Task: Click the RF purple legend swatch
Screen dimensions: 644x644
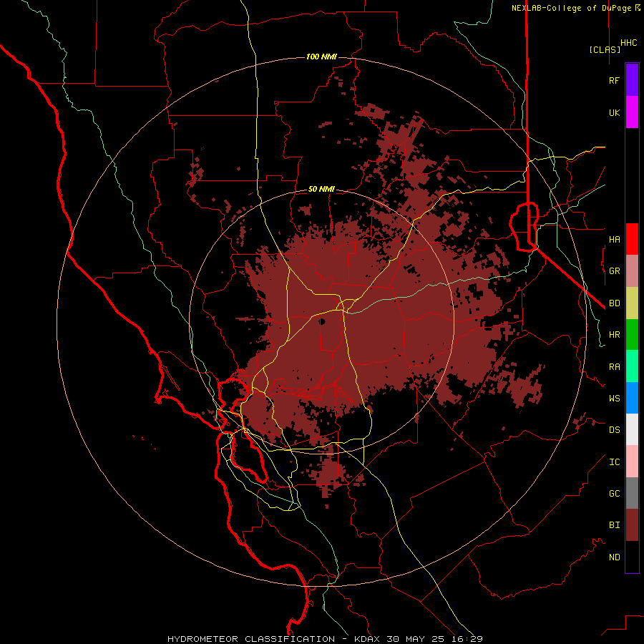Action: tap(632, 80)
